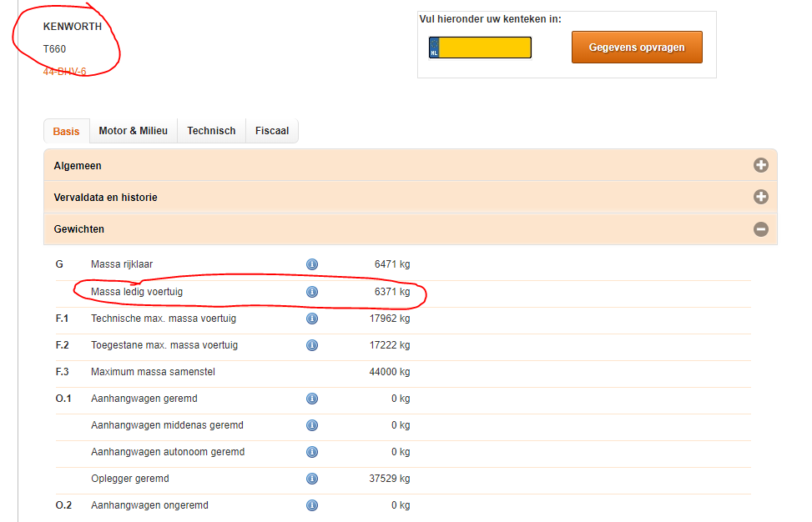Expand Vervaldata en historie section
The width and height of the screenshot is (812, 522).
pos(760,197)
